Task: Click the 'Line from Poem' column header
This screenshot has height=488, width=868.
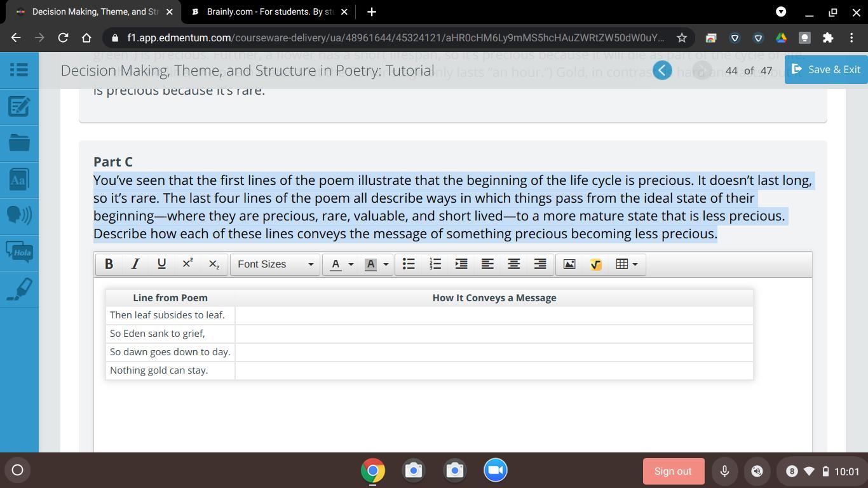Action: pyautogui.click(x=170, y=297)
